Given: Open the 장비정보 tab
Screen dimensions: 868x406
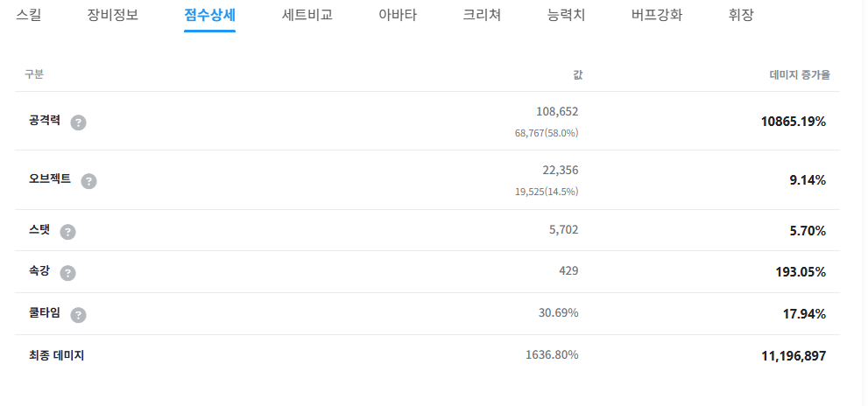Looking at the screenshot, I should (112, 15).
